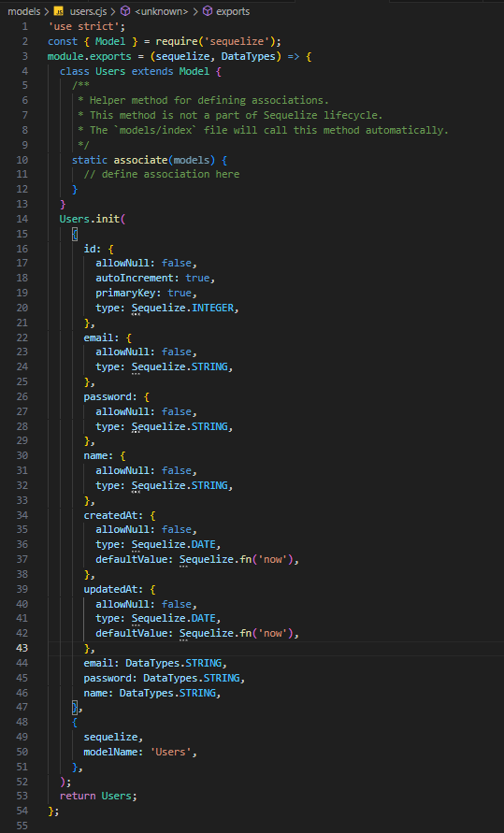Click sequelize option on line 49
504x833 pixels.
(110, 737)
